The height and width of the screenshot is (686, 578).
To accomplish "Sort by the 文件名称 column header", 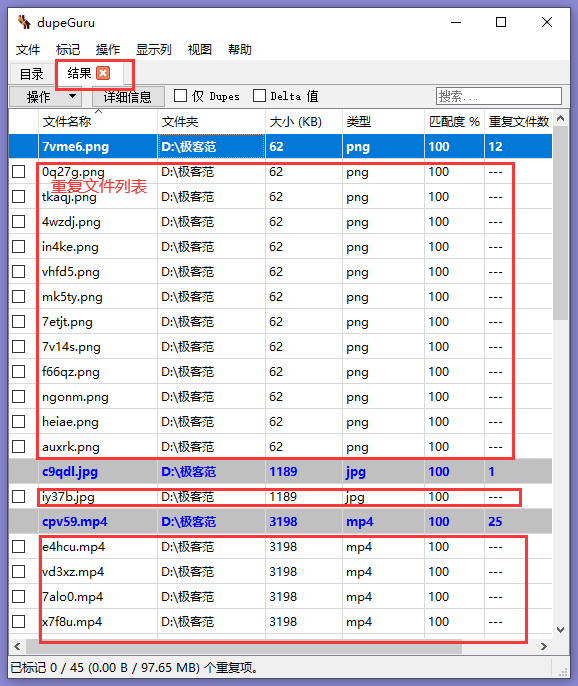I will point(98,121).
